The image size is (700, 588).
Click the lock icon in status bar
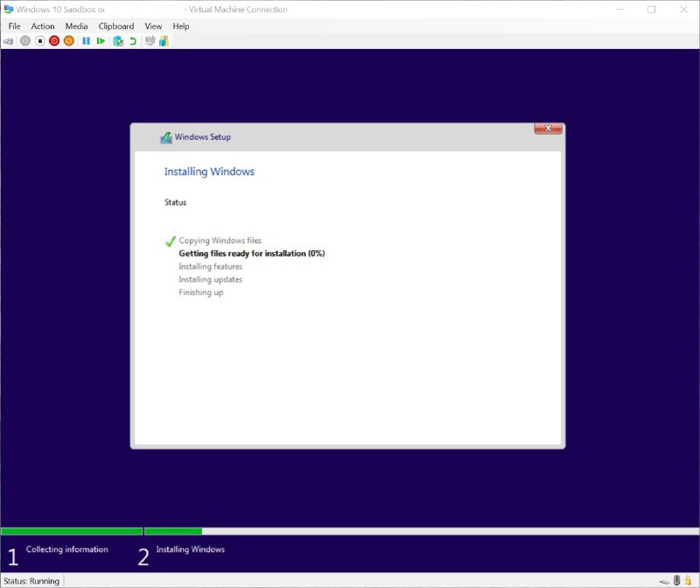(x=689, y=580)
